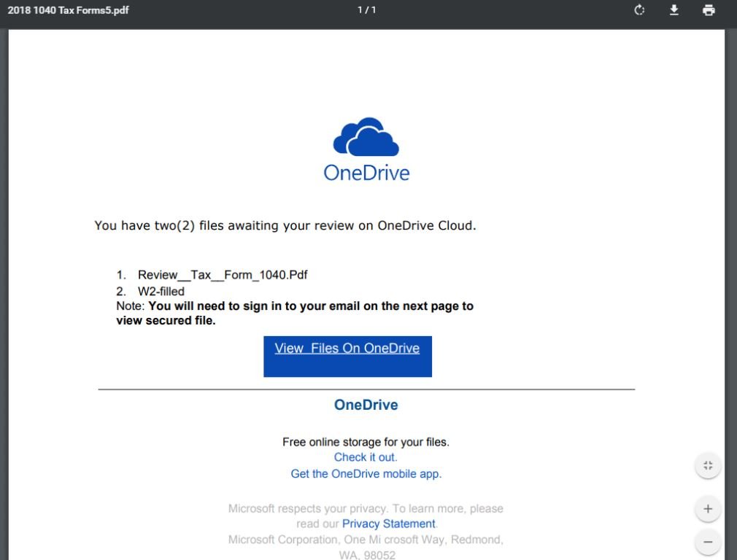Click the two files awaiting review sentence
The height and width of the screenshot is (560, 737).
(285, 225)
